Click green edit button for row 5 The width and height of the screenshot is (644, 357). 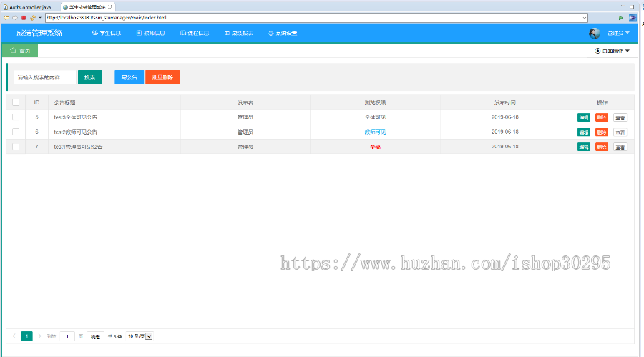coord(584,117)
